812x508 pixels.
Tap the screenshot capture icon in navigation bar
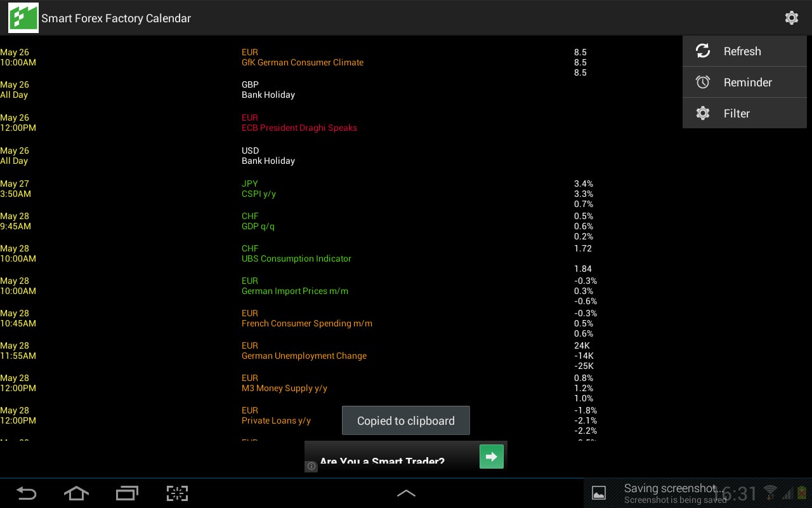(178, 493)
